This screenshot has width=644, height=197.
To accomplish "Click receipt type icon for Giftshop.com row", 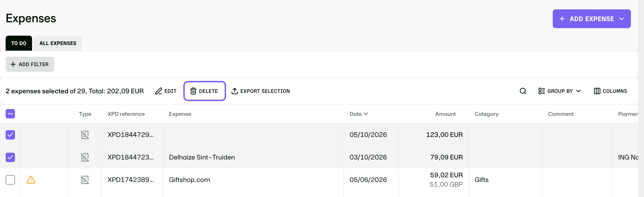I will click(x=85, y=180).
